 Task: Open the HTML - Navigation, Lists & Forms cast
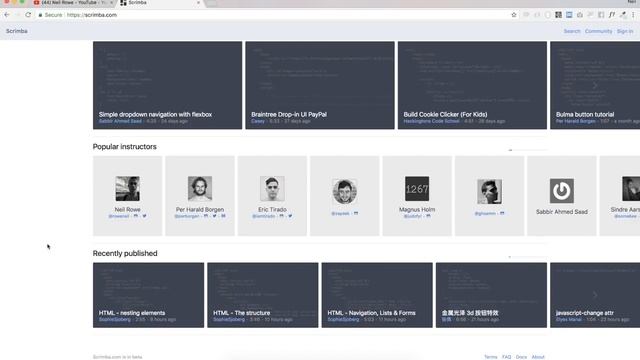377,295
